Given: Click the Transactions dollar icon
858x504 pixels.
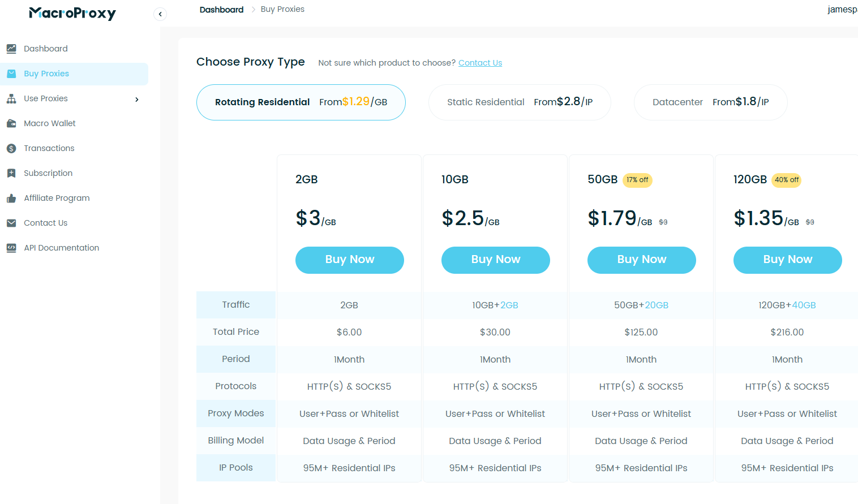Looking at the screenshot, I should tap(11, 148).
